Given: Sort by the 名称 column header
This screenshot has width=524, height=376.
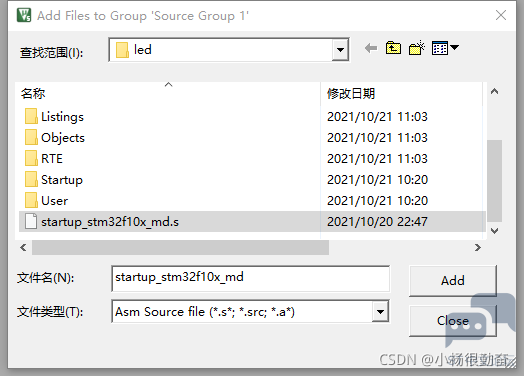Looking at the screenshot, I should (x=169, y=93).
